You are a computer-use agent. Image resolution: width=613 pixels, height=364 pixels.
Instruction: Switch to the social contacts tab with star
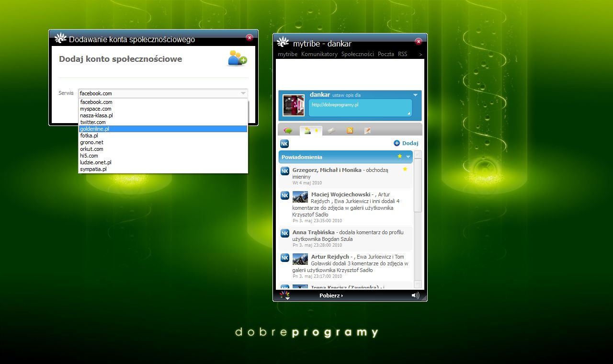[x=311, y=131]
